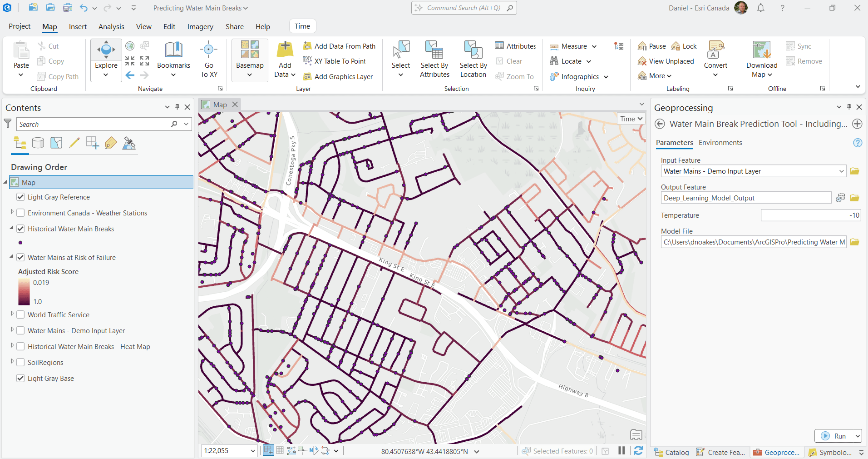Run the geoprocessing tool
868x459 pixels.
(x=834, y=436)
